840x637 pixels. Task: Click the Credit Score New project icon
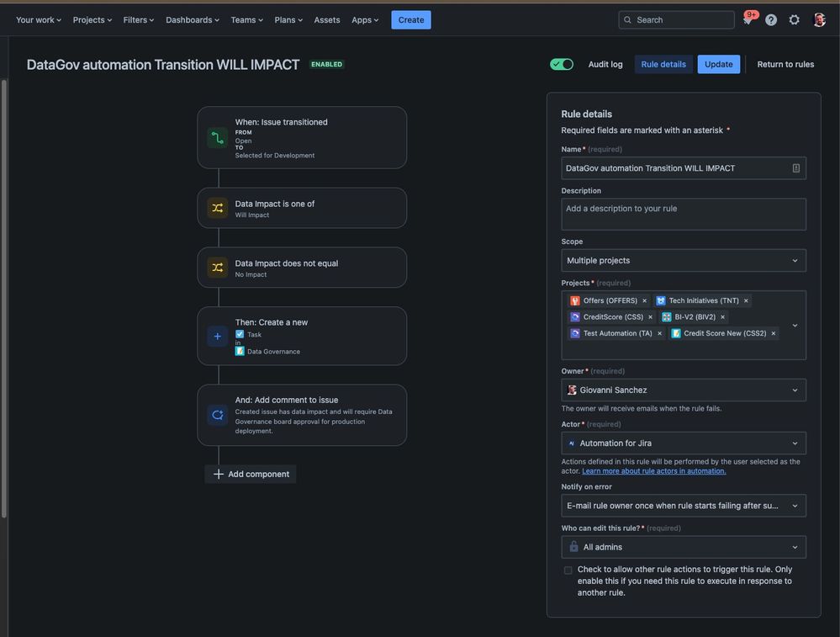tap(676, 333)
